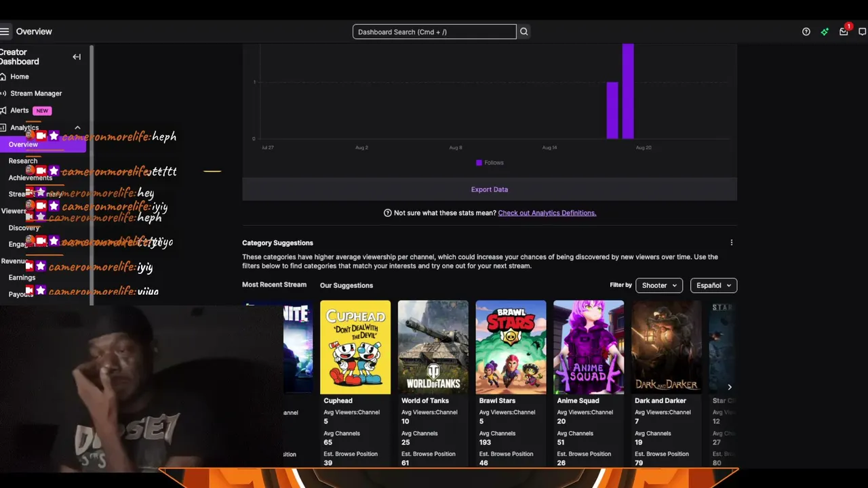
Task: Collapse the Analytics section chevron
Action: click(77, 127)
